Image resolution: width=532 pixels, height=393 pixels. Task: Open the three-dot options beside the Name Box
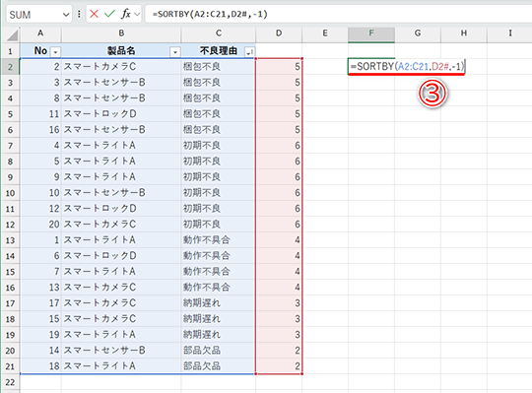pos(79,14)
